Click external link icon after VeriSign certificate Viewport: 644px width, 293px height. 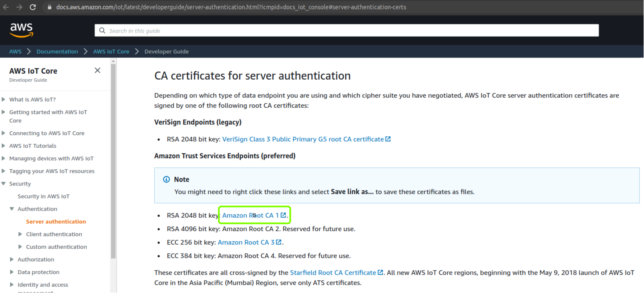click(x=388, y=139)
